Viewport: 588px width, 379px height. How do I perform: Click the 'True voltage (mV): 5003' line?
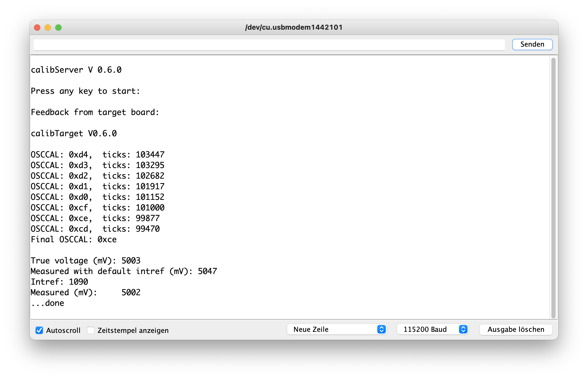click(x=85, y=261)
